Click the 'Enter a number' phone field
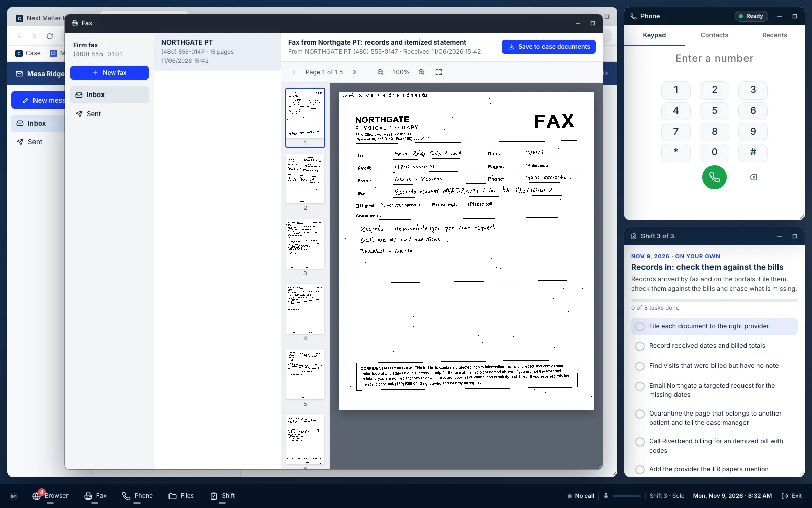This screenshot has width=812, height=508. click(x=714, y=58)
